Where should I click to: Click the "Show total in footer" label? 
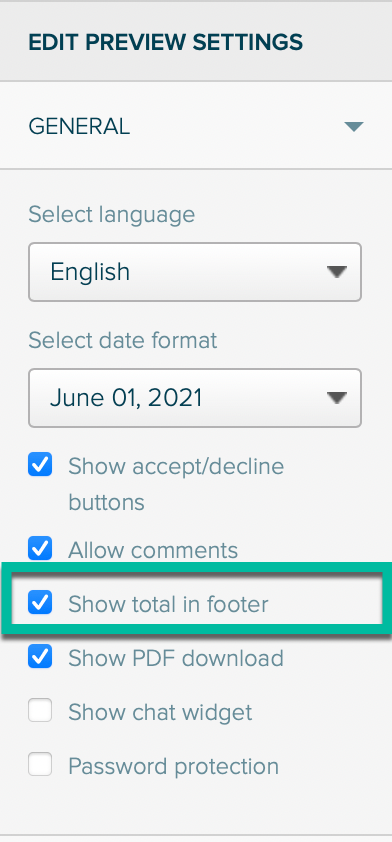pyautogui.click(x=168, y=604)
